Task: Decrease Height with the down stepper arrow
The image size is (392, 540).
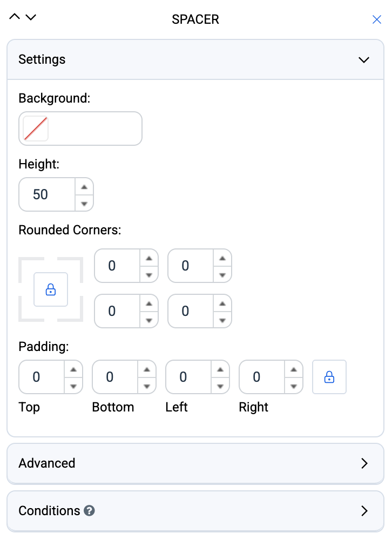Action: (84, 204)
